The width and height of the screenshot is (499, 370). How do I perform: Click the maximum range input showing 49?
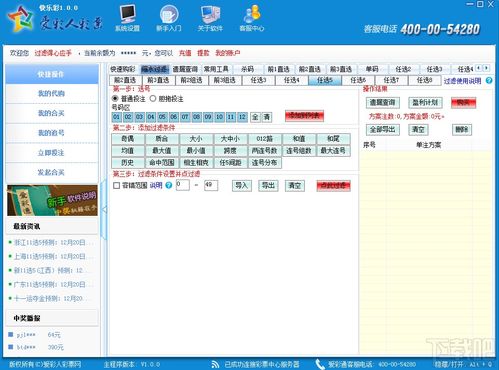tap(211, 185)
